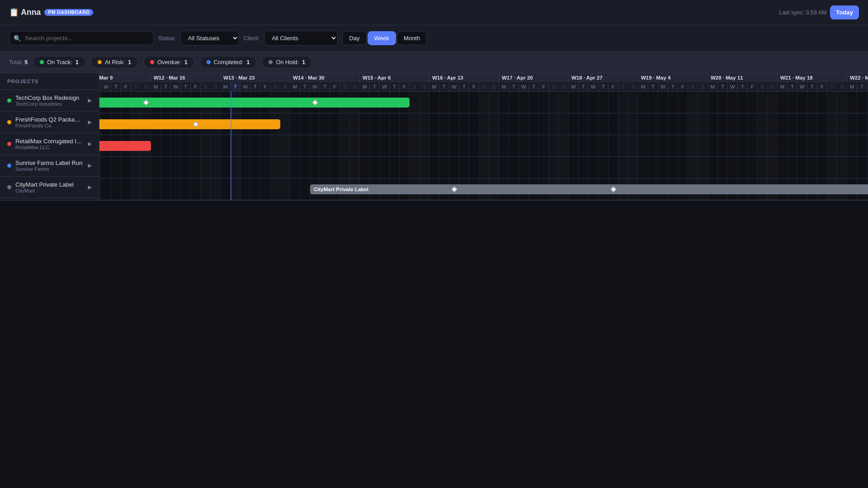The width and height of the screenshot is (868, 488).
Task: Click the red status dot for RetailMax project
Action: (9, 144)
